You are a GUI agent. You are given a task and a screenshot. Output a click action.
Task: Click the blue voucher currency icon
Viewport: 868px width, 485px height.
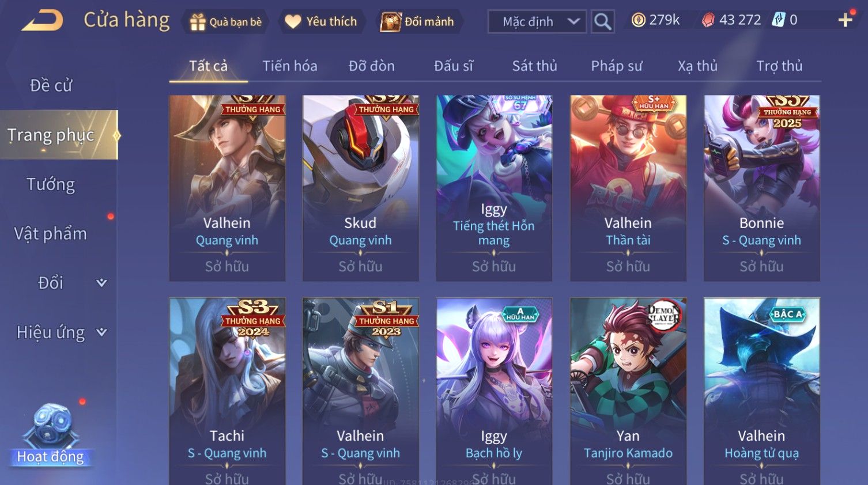(779, 20)
